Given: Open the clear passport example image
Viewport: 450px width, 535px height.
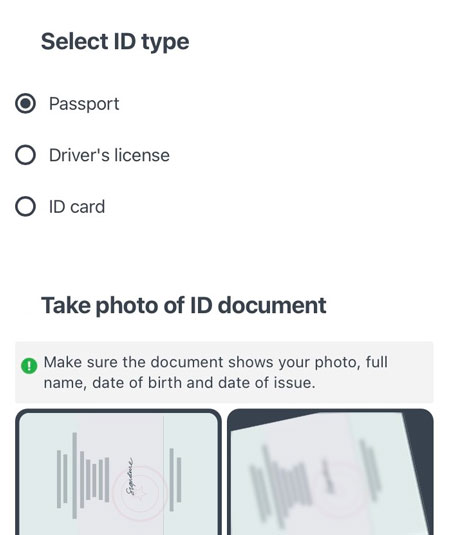Looking at the screenshot, I should point(118,472).
